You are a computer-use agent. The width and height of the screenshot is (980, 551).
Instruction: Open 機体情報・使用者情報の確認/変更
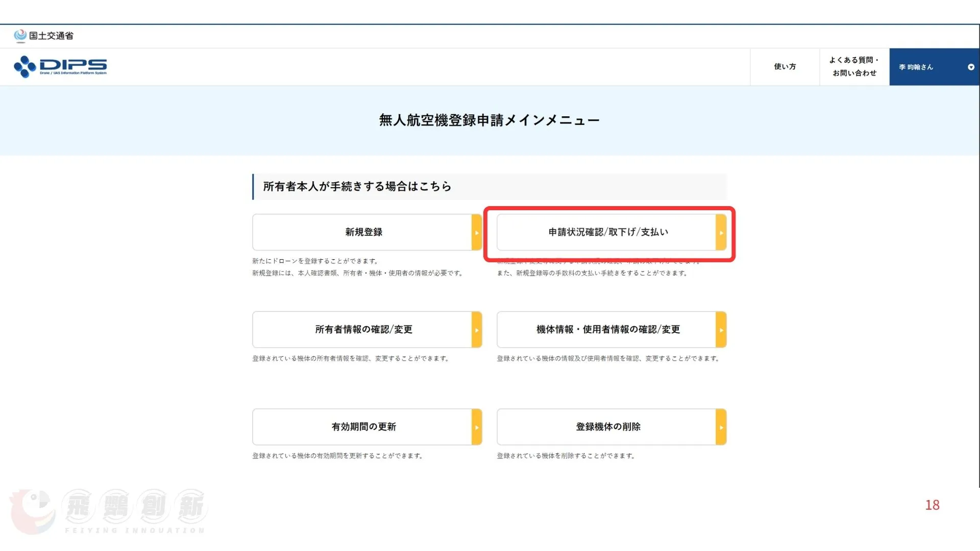tap(607, 330)
